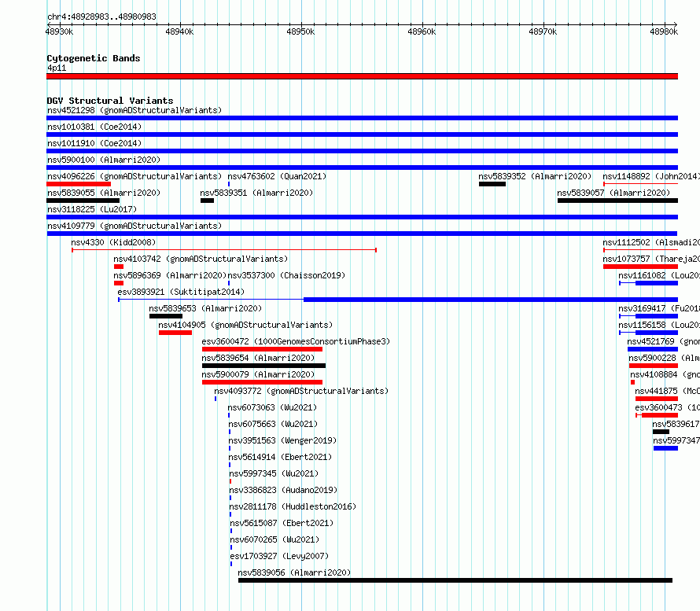Click black bar under nsv5839653
This screenshot has width=700, height=611.
pyautogui.click(x=166, y=316)
